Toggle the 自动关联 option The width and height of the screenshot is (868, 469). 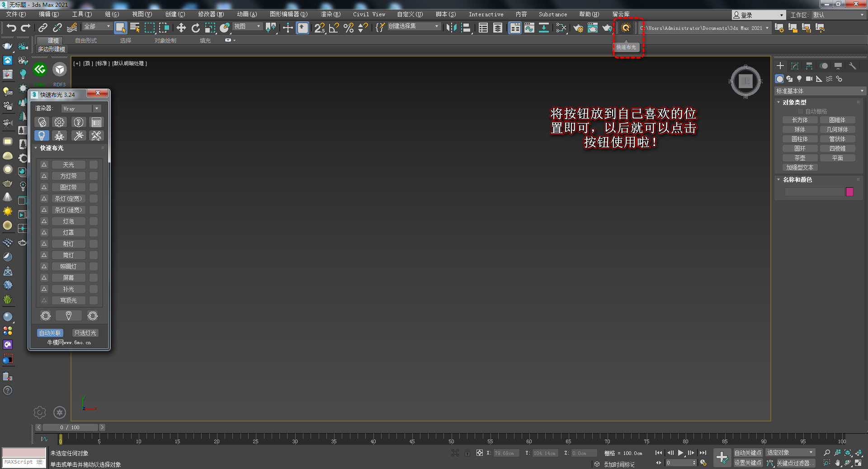(50, 333)
